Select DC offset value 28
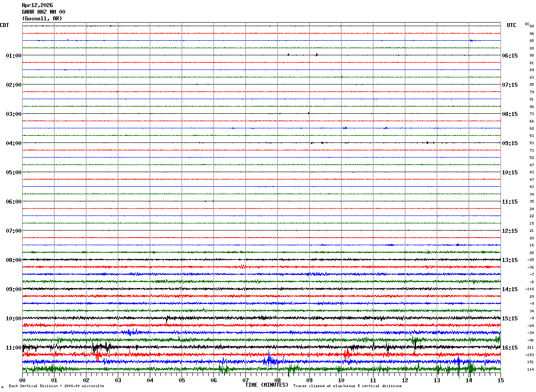This screenshot has height=392, width=536. pyautogui.click(x=532, y=238)
